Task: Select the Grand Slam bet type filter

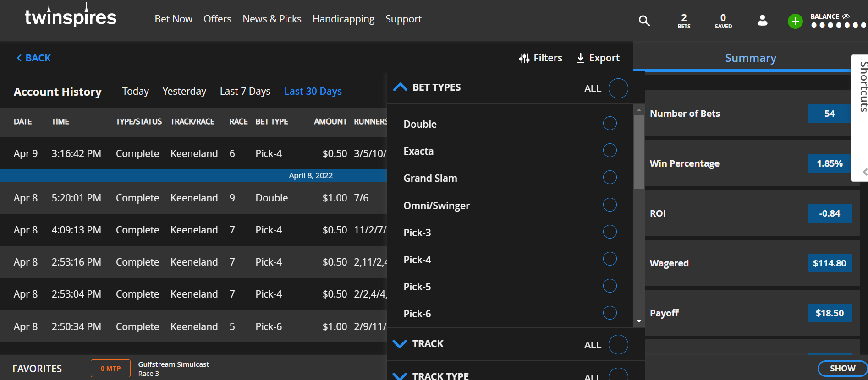Action: click(x=610, y=177)
